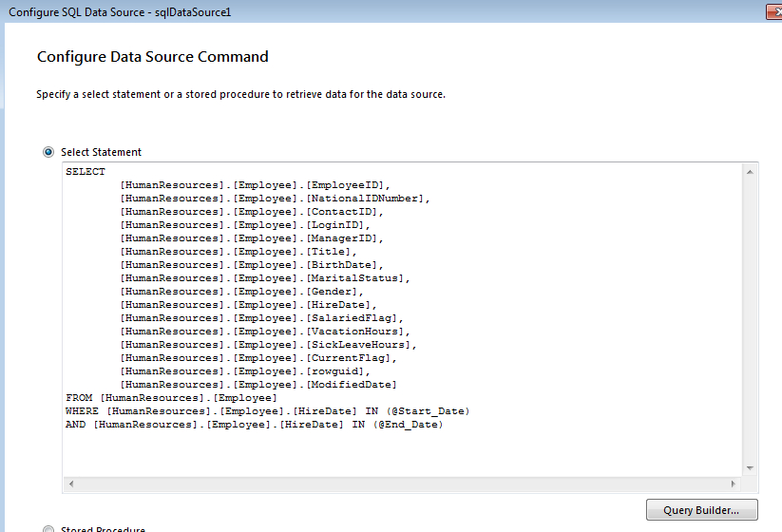Click the [NationalIDNumber] column line

(x=276, y=199)
